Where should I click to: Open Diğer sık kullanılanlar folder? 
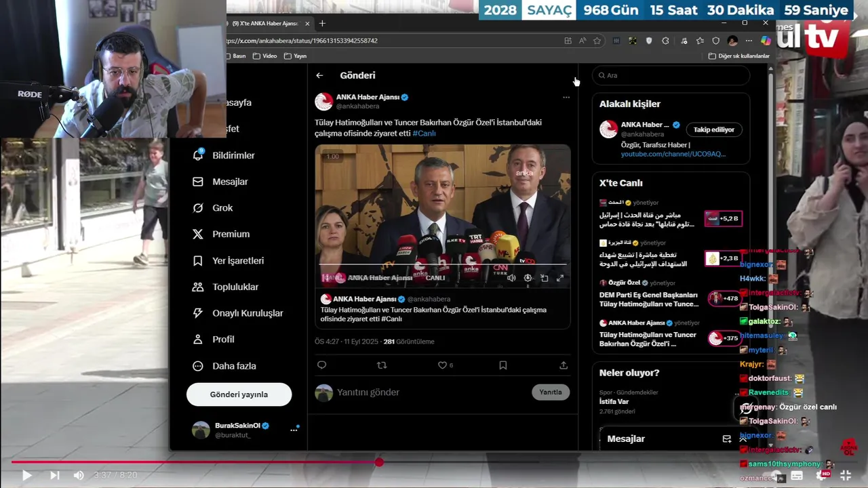(x=739, y=56)
